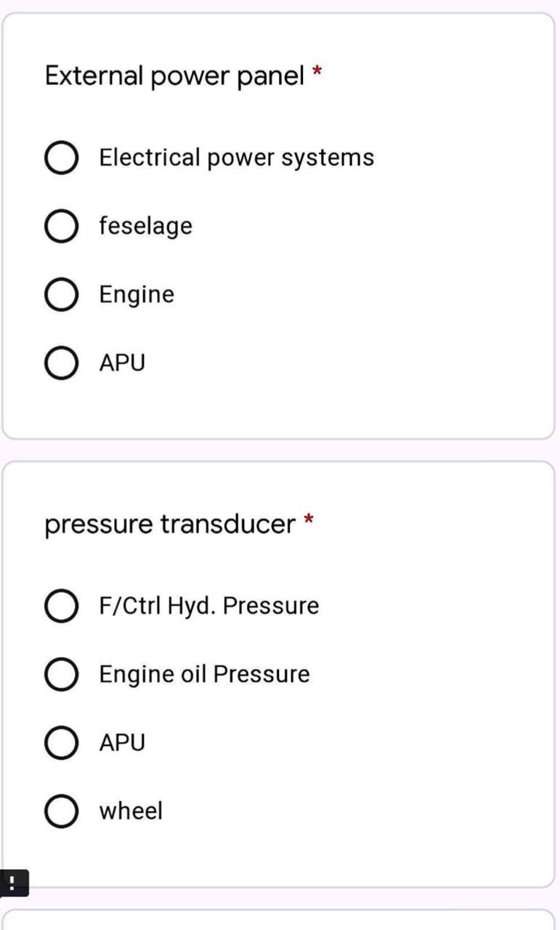Choose the Engine oil Pressure radio option
Image resolution: width=560 pixels, height=930 pixels.
(62, 675)
